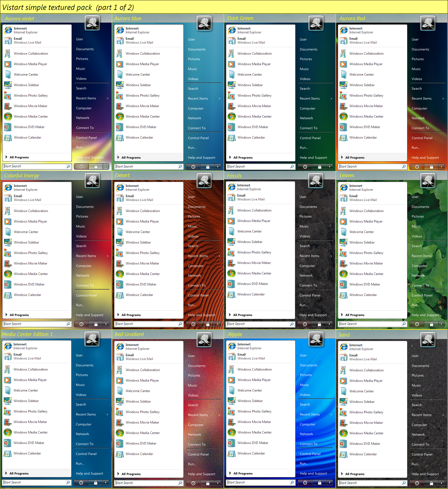Click Windows DVD Maker icon in Desert menu
This screenshot has height=489, width=448.
coord(120,284)
